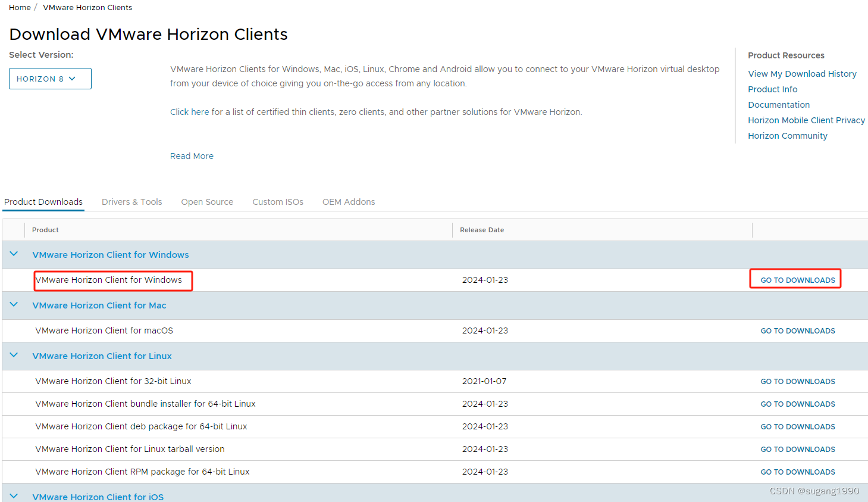Screen dimensions: 868x502
Task: Click the VMware Horizon Client for Linux heading
Action: pyautogui.click(x=102, y=356)
